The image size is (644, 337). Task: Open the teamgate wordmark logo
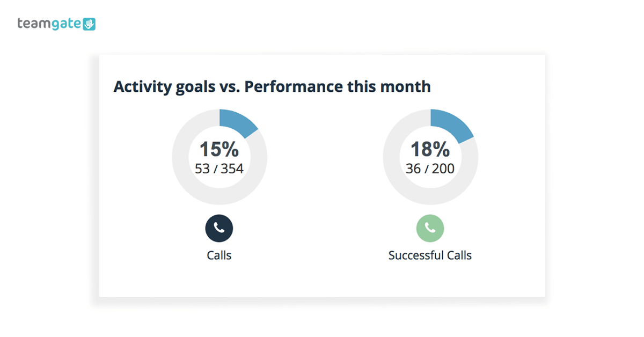(x=49, y=24)
